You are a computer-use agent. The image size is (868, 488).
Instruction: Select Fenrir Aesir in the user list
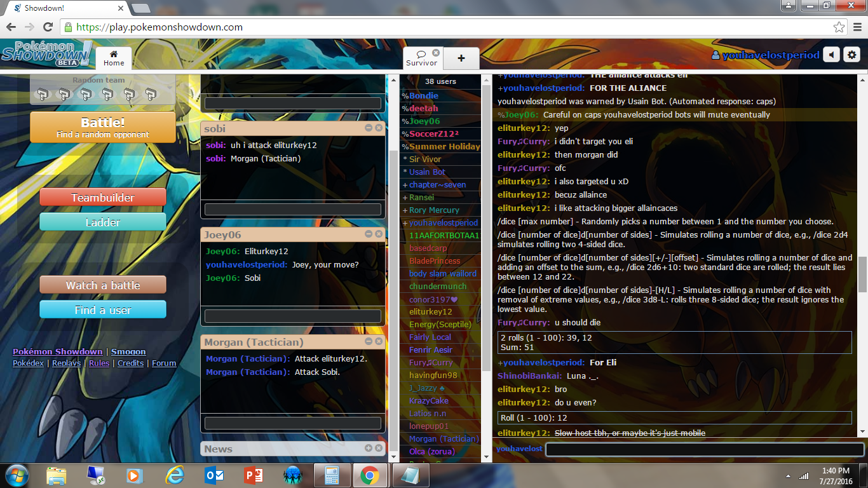[440, 350]
